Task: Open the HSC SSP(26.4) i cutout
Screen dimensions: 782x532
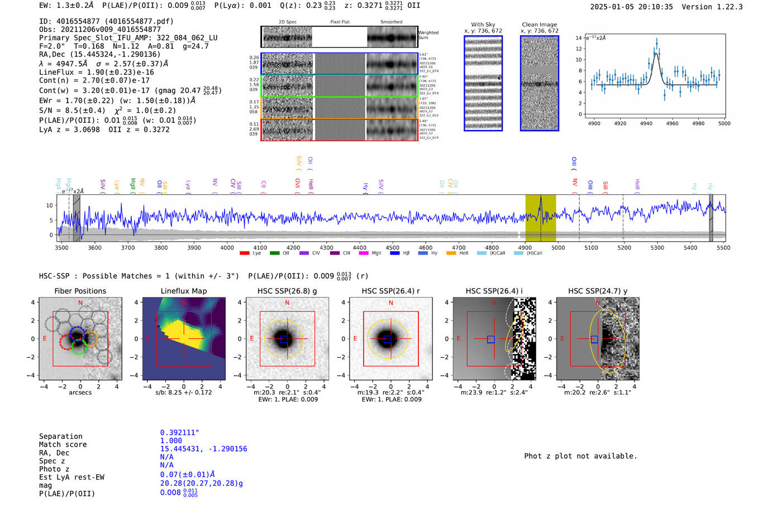Action: click(494, 339)
